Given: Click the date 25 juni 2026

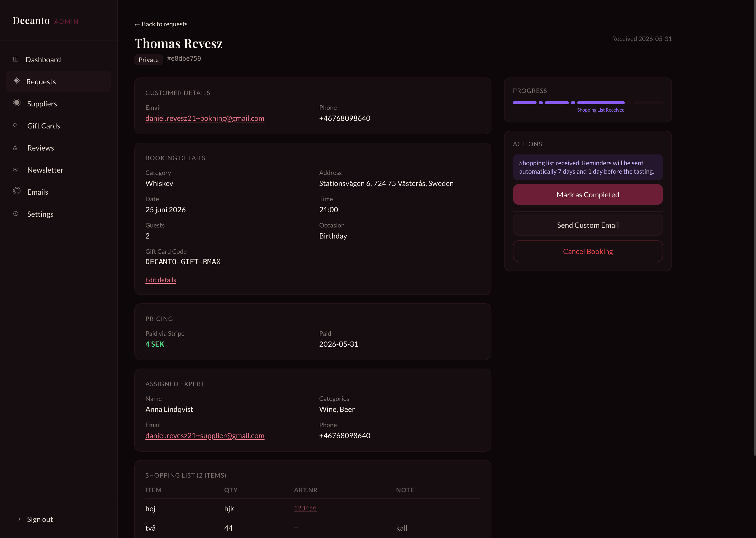Looking at the screenshot, I should coord(165,210).
